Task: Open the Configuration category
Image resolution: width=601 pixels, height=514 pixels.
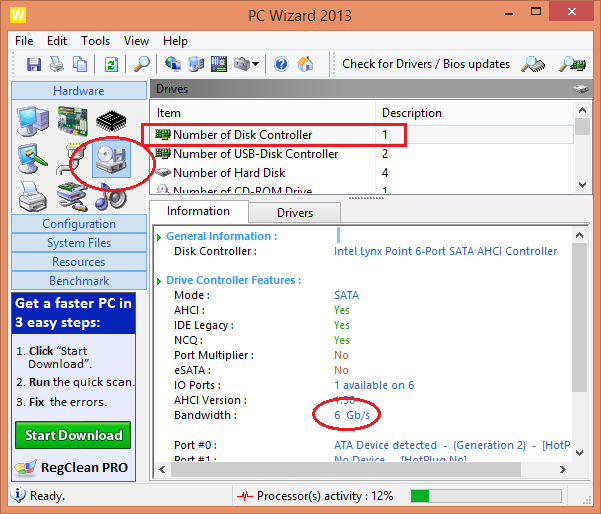Action: [79, 223]
